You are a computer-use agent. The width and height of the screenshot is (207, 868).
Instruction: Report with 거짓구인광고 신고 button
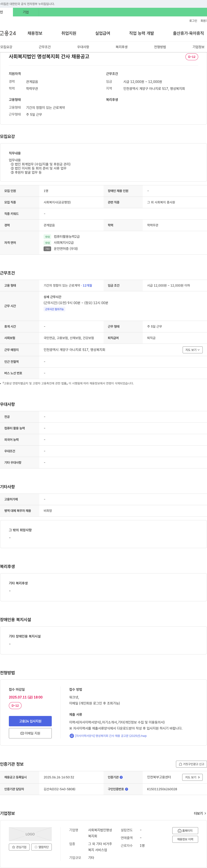[x=191, y=764]
